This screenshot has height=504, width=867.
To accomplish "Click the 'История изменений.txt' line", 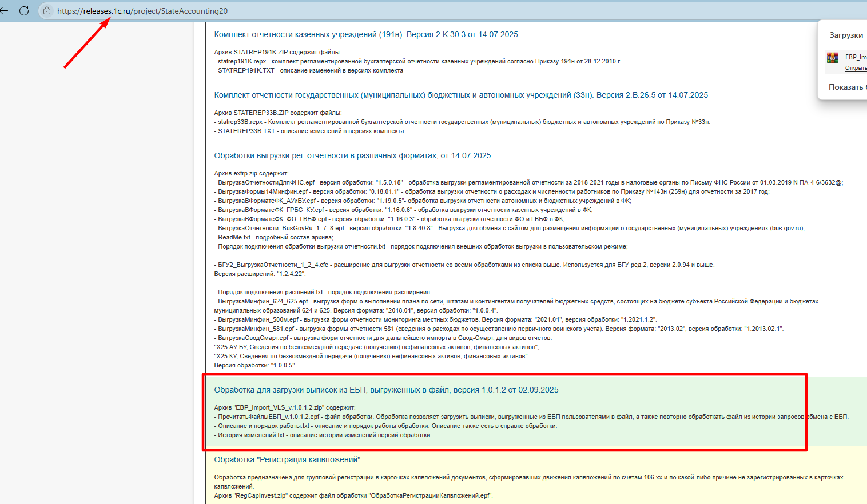I will [324, 435].
